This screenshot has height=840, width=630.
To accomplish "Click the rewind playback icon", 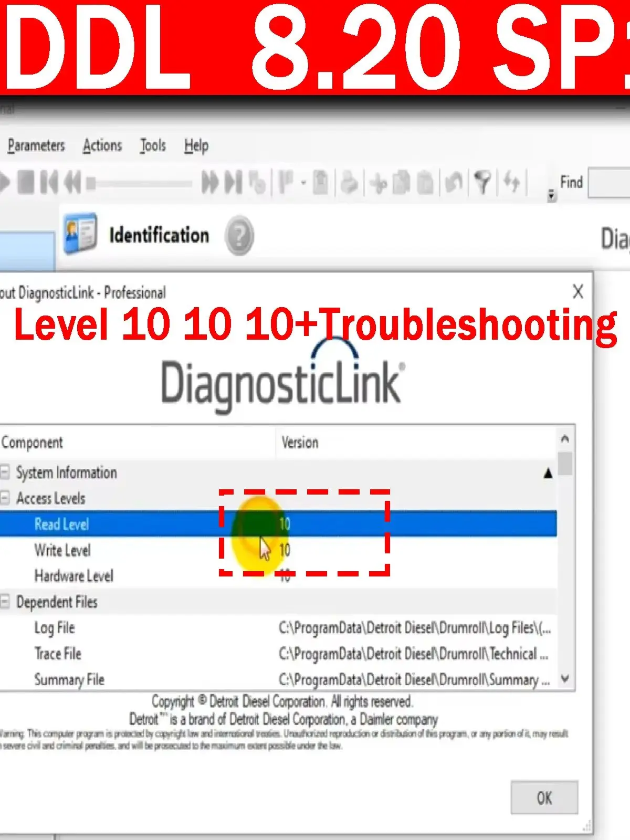I will tap(72, 183).
